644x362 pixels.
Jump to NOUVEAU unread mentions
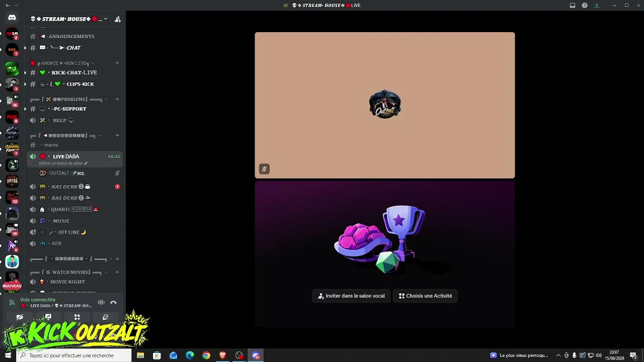click(12, 286)
